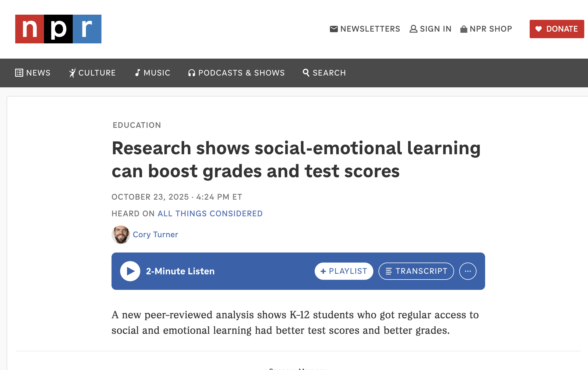
Task: Play the 2-Minute Listen audio
Action: (x=130, y=271)
